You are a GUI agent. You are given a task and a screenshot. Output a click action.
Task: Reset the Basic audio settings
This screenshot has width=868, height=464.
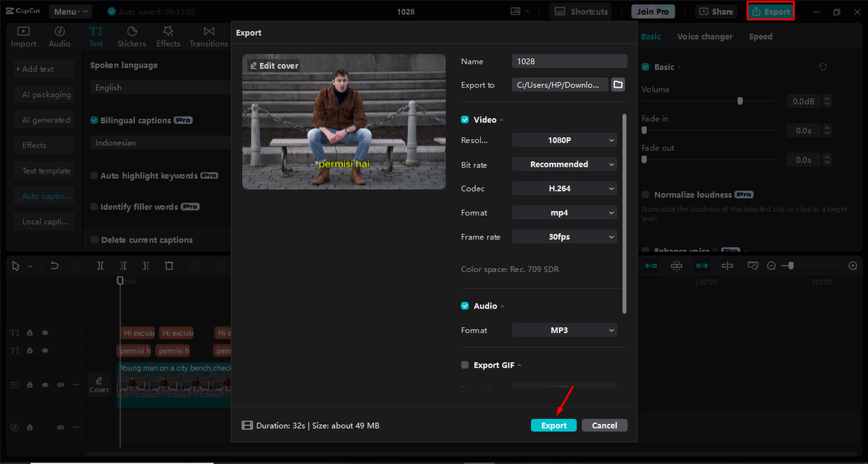pyautogui.click(x=823, y=66)
